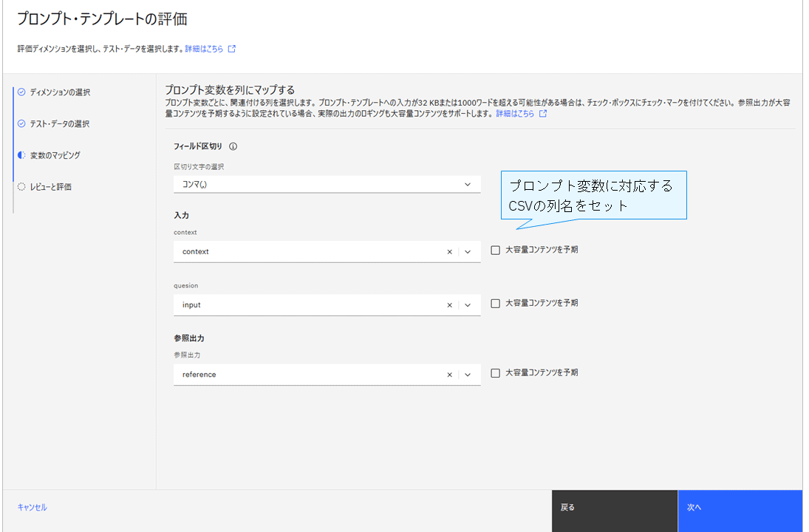The image size is (809, 532).
Task: Expand the reference column dropdown chevron
Action: [468, 375]
